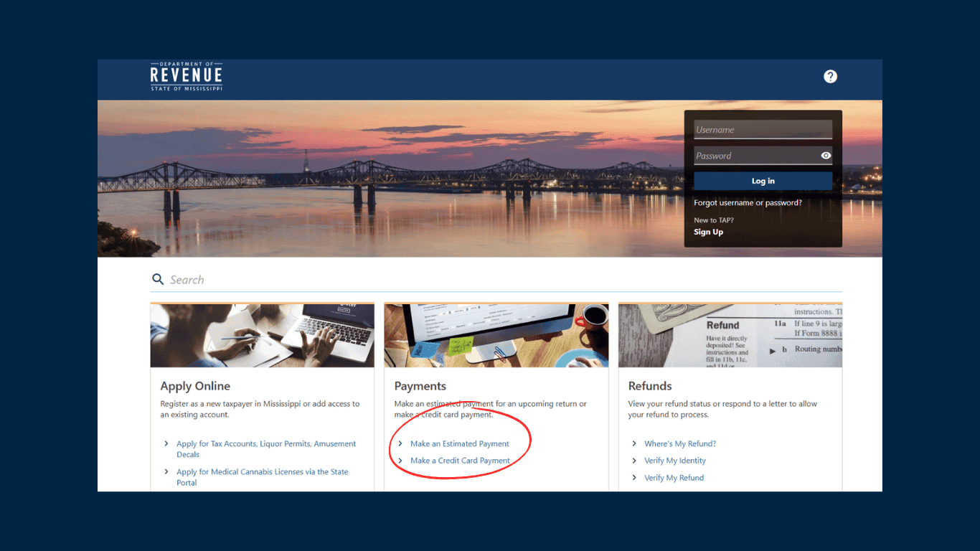Image resolution: width=980 pixels, height=551 pixels.
Task: Select Verify My Refund link
Action: pos(674,478)
